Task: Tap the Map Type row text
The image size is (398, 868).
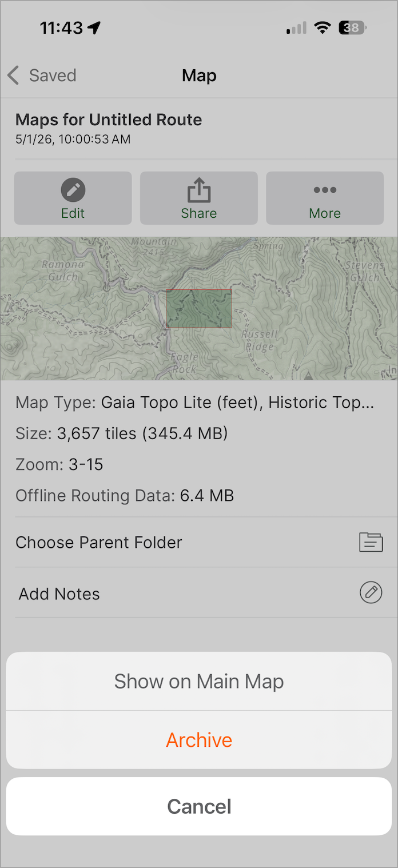Action: tap(194, 403)
